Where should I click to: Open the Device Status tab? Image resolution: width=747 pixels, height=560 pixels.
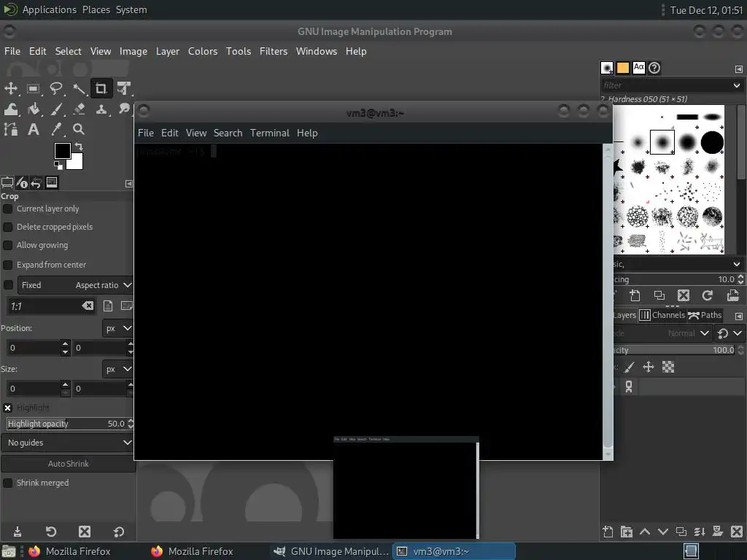click(21, 183)
